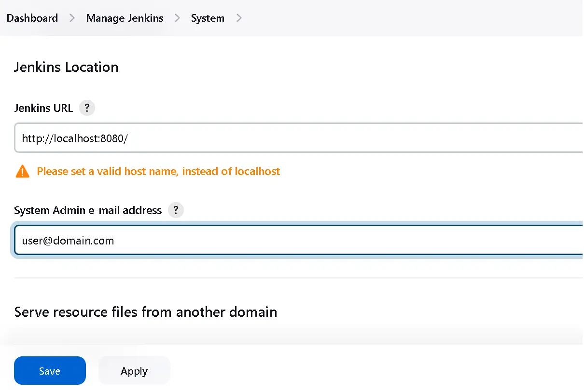Click the System Admin e-mail address label
The image size is (584, 392).
click(x=88, y=210)
